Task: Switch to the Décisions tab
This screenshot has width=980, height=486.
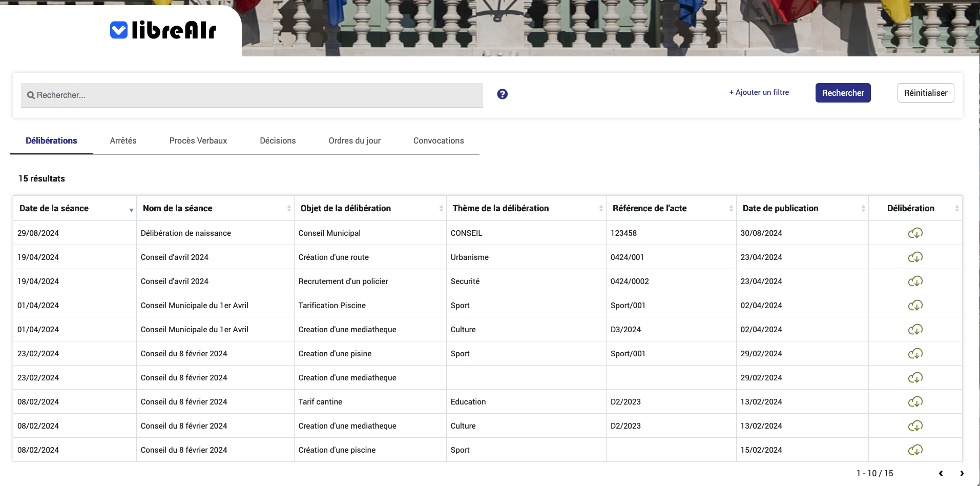Action: (278, 140)
